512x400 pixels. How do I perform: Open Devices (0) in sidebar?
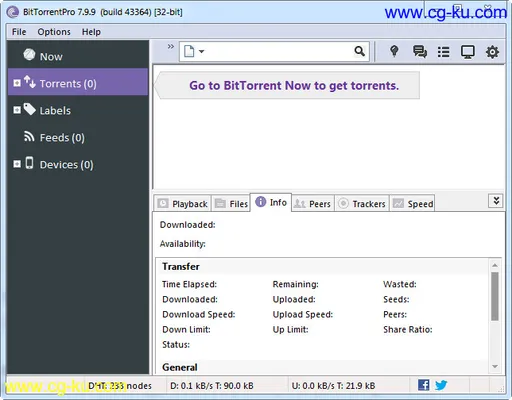point(66,164)
